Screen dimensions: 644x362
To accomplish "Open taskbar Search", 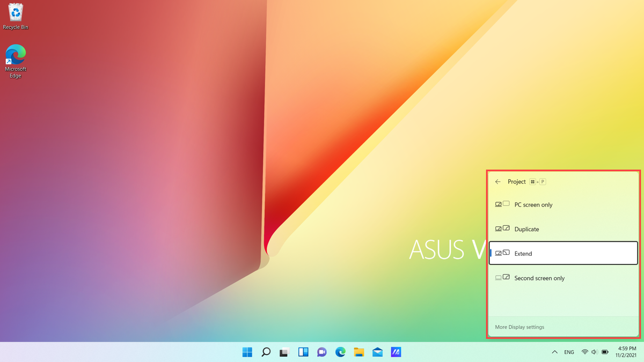I will click(266, 352).
